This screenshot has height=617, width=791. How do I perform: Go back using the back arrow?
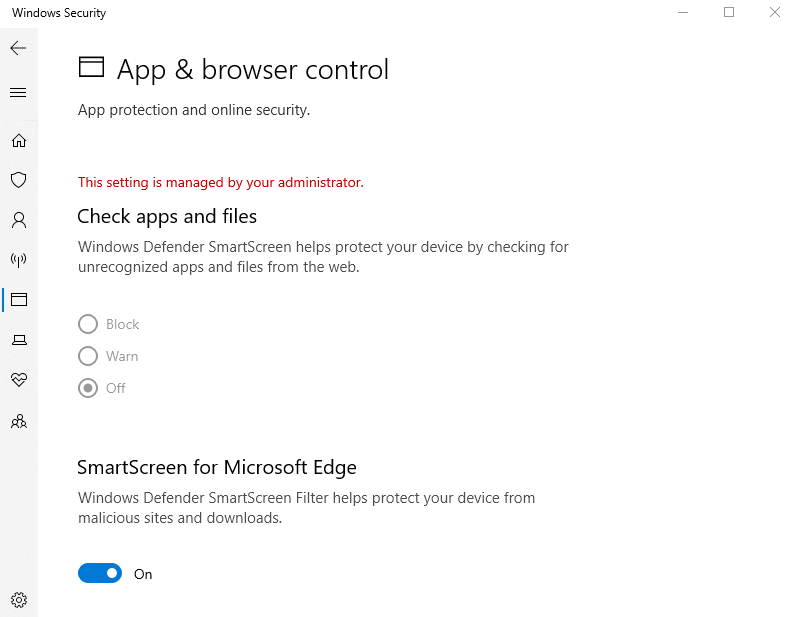pos(18,48)
